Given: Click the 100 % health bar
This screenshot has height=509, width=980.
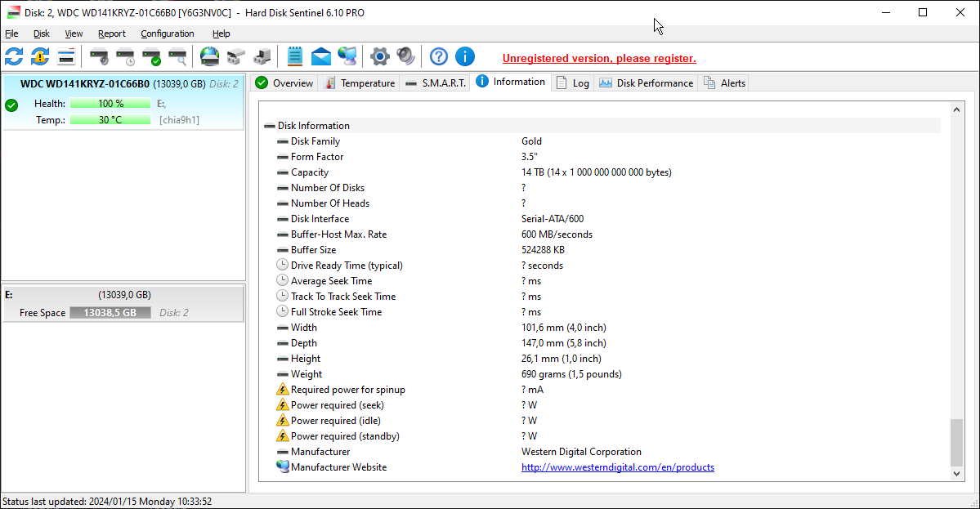Looking at the screenshot, I should click(x=110, y=104).
